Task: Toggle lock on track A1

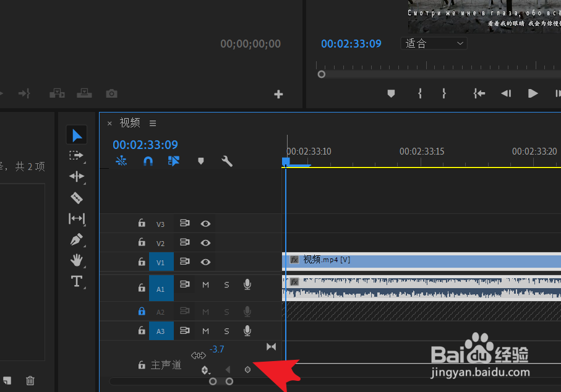Action: click(142, 288)
